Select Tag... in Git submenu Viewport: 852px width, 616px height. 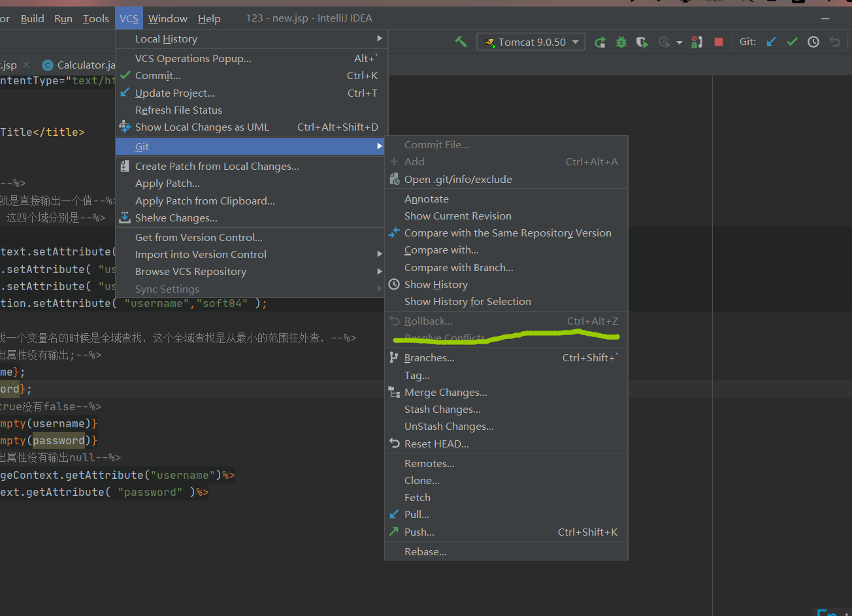(x=506, y=375)
